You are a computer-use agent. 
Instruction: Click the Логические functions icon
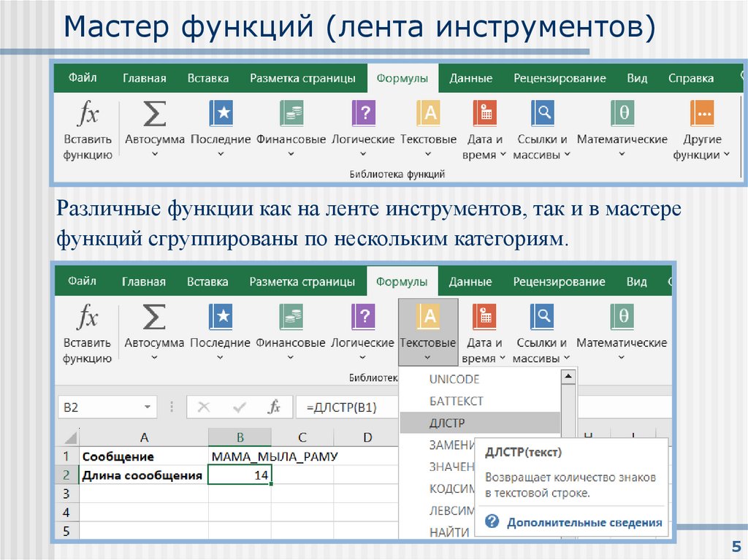pos(363,115)
